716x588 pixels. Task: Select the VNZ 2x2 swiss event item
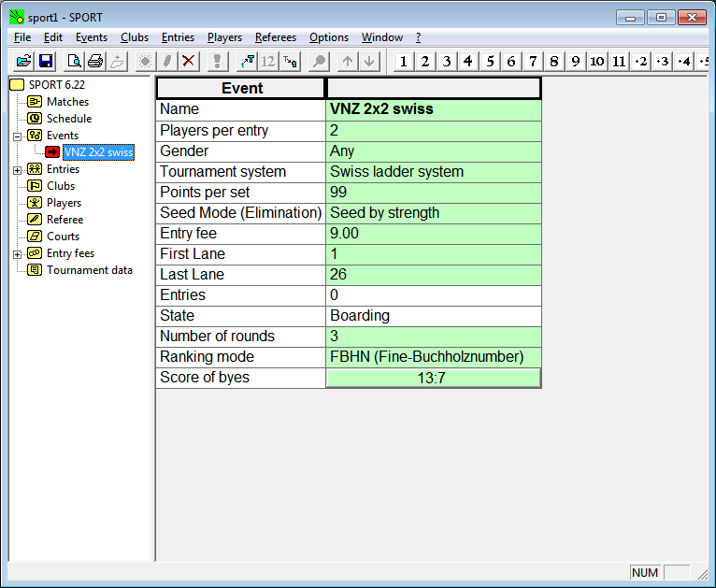click(97, 152)
